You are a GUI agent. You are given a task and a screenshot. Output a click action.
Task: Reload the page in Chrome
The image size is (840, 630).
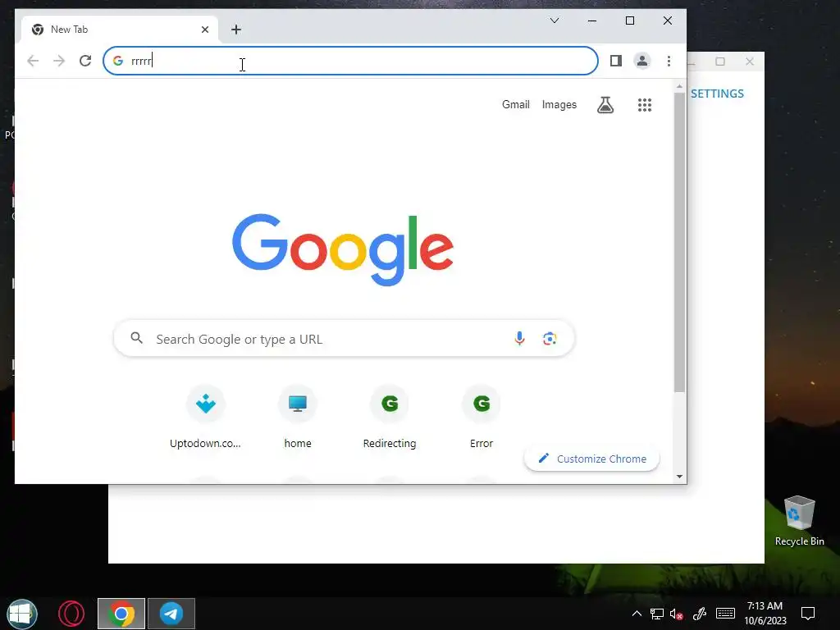tap(85, 61)
